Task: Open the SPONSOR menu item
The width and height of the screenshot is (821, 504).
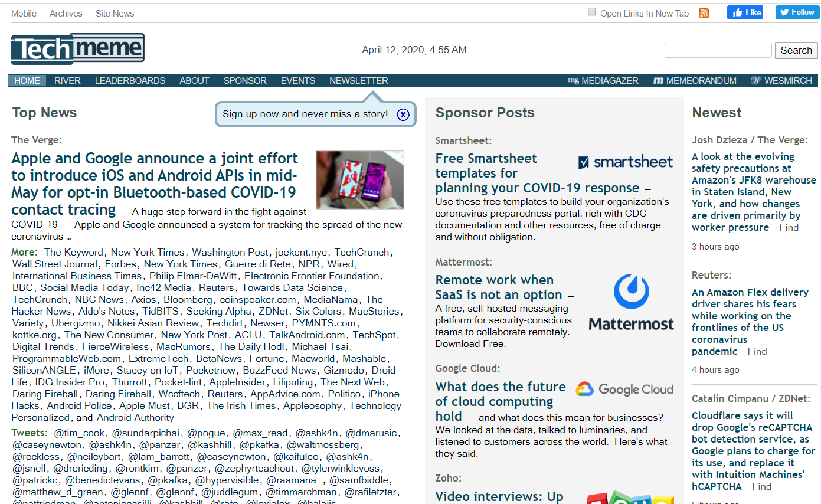Action: [245, 80]
